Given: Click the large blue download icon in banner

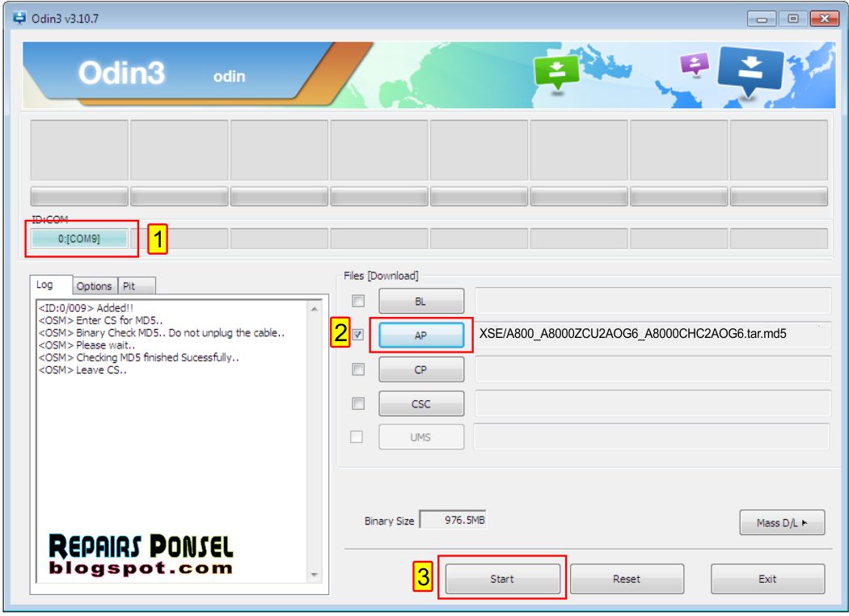Looking at the screenshot, I should [x=750, y=70].
